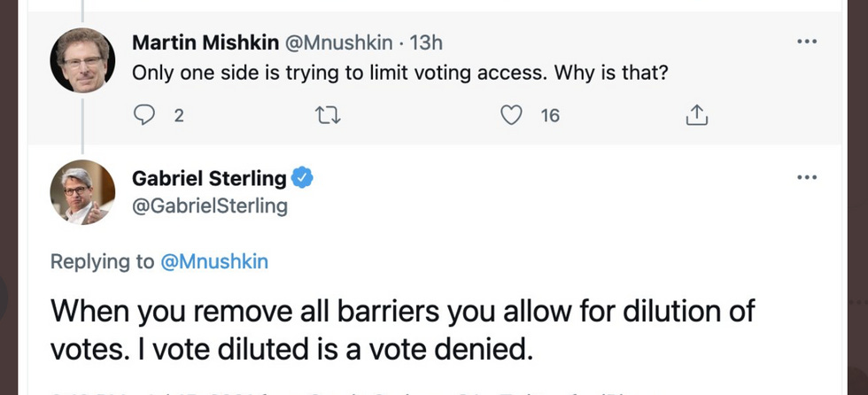Share Martin Mishkin's tweet
Image resolution: width=868 pixels, height=395 pixels.
(x=696, y=115)
